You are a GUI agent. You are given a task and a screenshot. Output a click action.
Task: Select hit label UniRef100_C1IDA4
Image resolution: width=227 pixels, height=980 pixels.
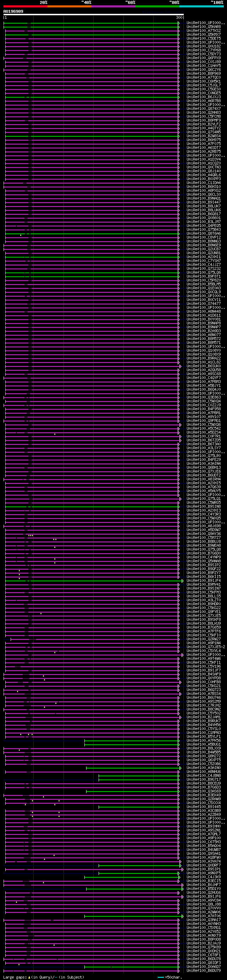204,183
